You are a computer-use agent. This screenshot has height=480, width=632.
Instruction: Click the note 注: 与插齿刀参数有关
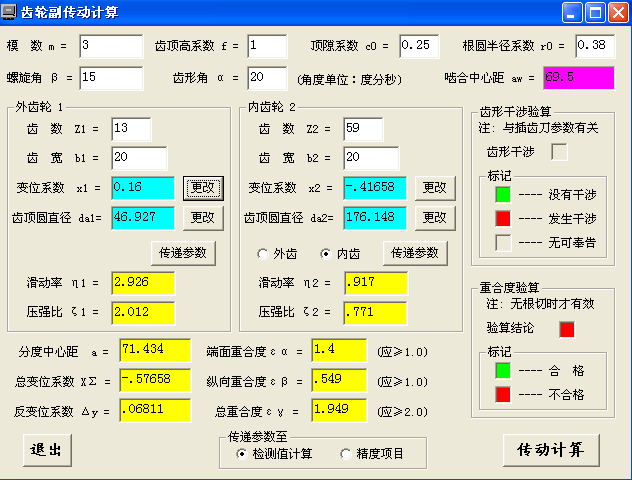[538, 128]
